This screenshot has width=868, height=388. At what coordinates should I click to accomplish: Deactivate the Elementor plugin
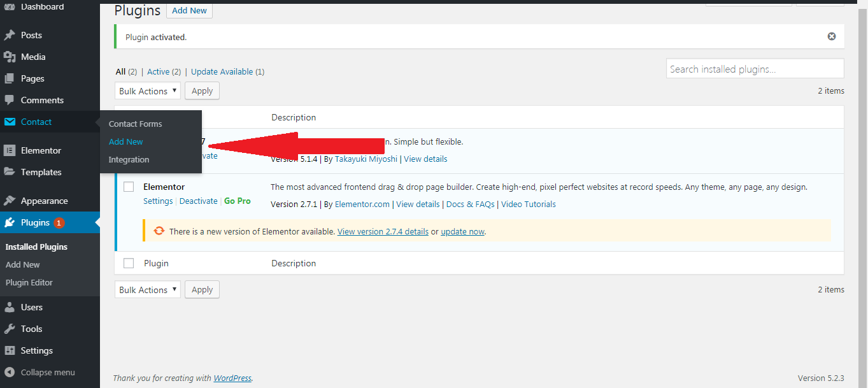(199, 201)
